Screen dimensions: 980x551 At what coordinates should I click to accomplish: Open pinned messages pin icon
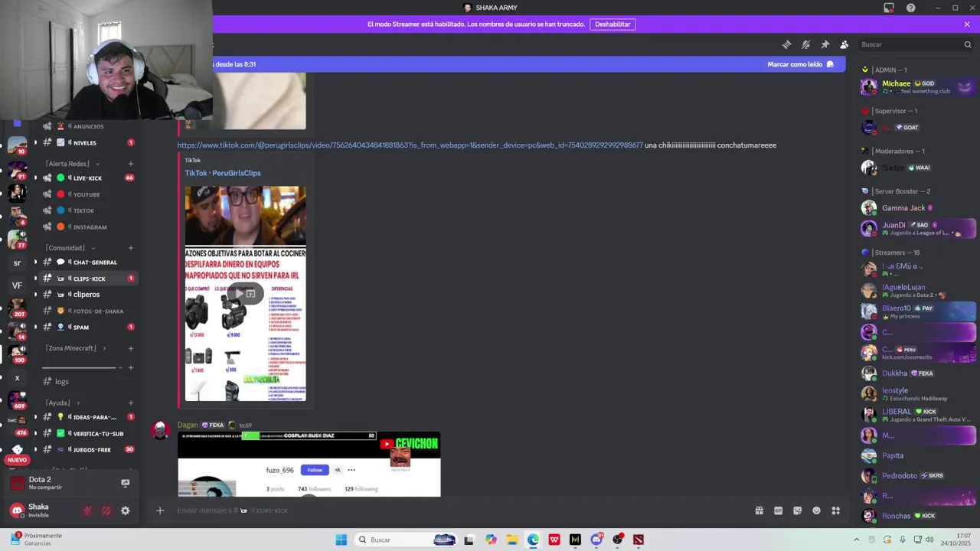click(825, 44)
